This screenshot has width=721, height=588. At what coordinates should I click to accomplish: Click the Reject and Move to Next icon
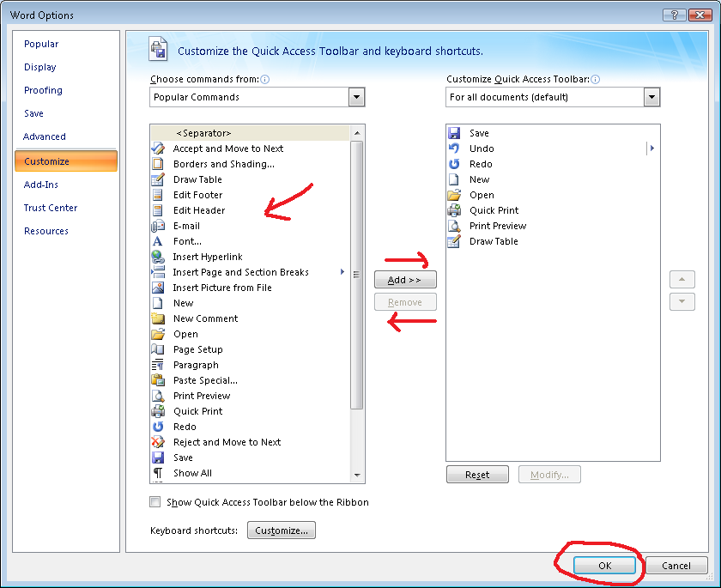(x=158, y=442)
